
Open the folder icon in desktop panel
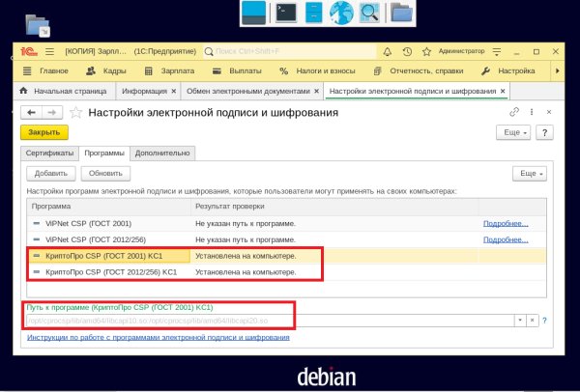[x=401, y=13]
